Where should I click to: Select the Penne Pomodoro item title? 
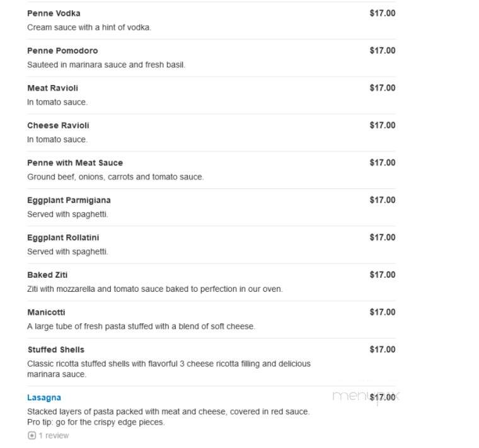click(62, 50)
